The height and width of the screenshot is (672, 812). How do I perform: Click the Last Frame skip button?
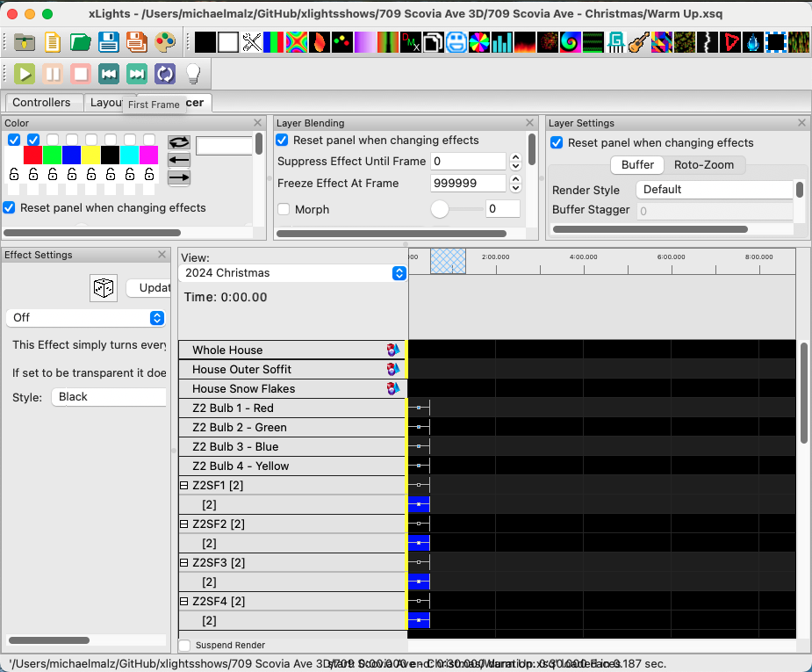pos(137,74)
